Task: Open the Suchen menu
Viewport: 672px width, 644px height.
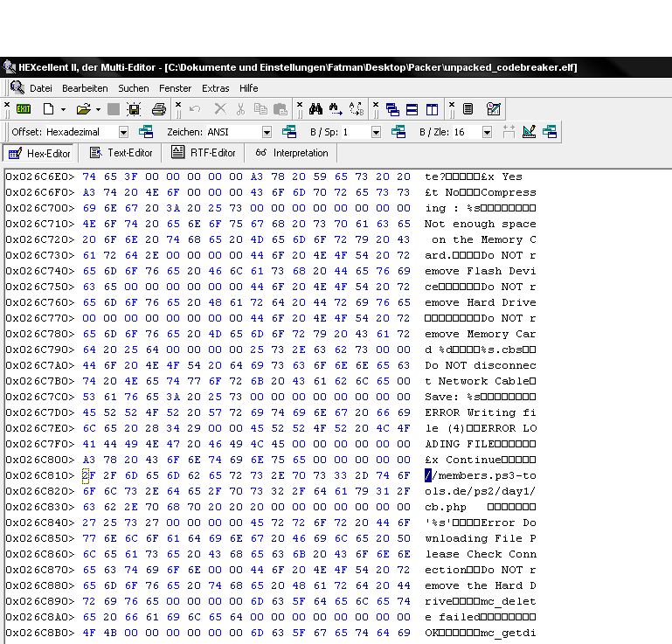Action: [x=134, y=88]
